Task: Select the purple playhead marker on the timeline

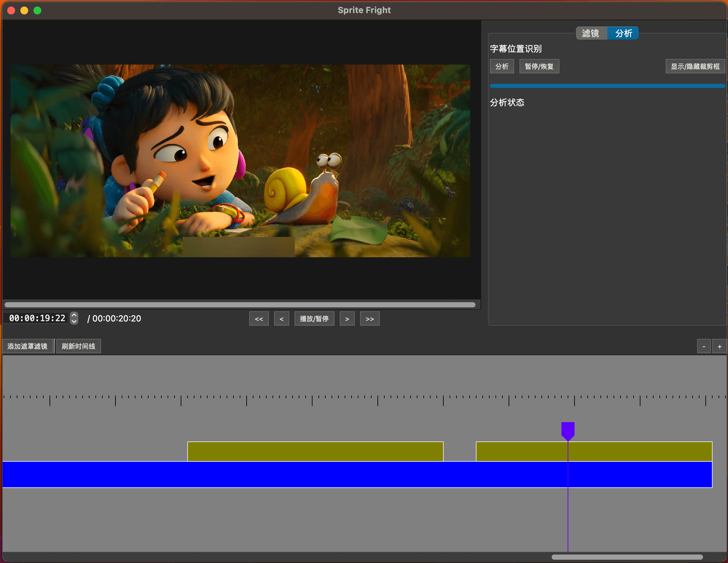Action: [568, 431]
